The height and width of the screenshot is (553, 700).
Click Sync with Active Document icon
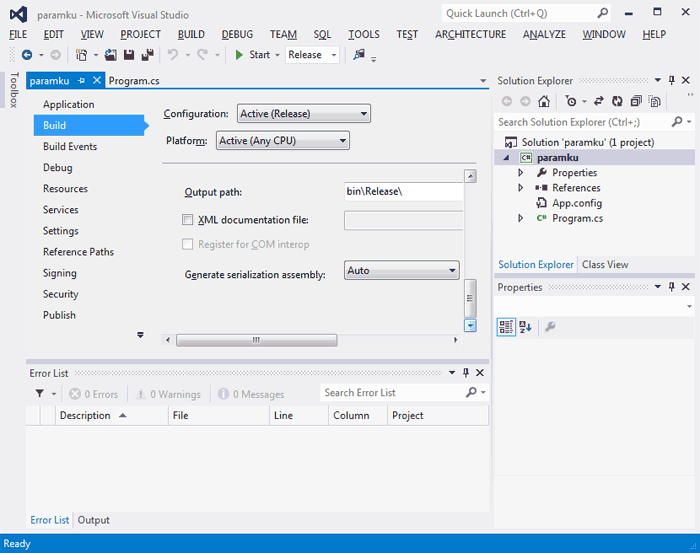click(x=599, y=101)
